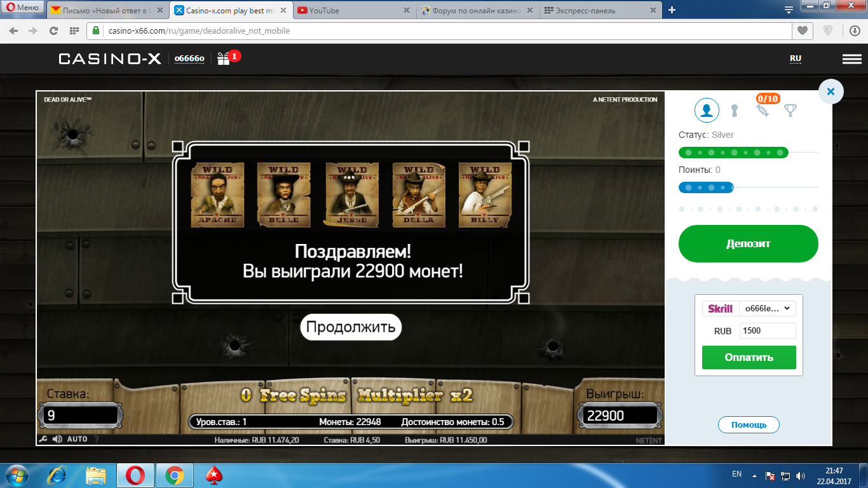
Task: Toggle AUTO play mode
Action: [x=77, y=439]
